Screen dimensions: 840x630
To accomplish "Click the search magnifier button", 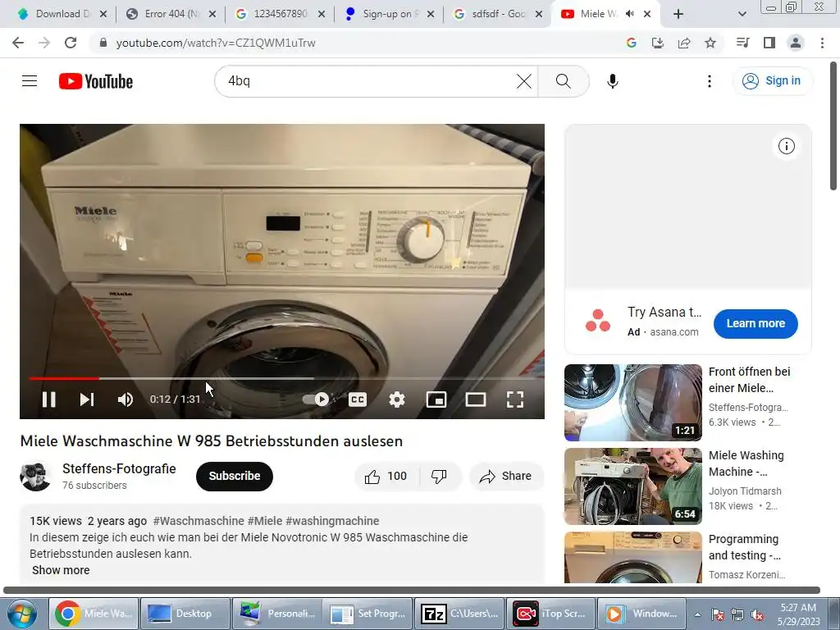I will tap(563, 81).
